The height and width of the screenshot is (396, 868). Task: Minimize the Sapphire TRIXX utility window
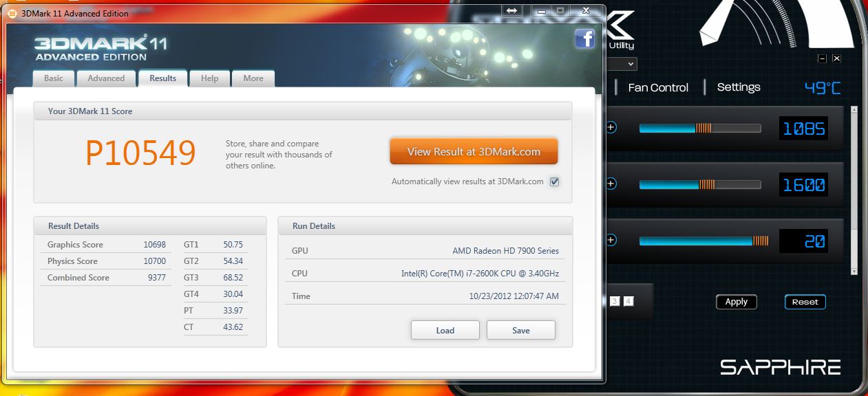(x=822, y=58)
